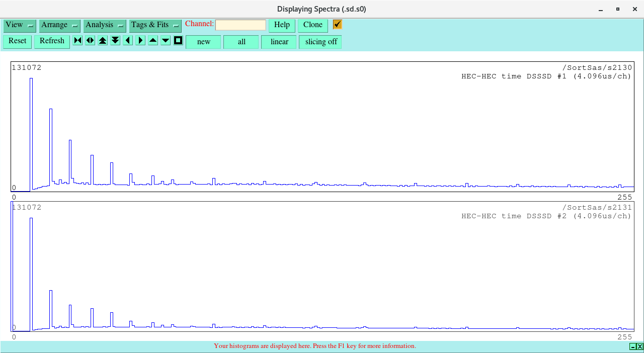Open the Analysis dropdown menu
The width and height of the screenshot is (644, 353).
coord(105,25)
